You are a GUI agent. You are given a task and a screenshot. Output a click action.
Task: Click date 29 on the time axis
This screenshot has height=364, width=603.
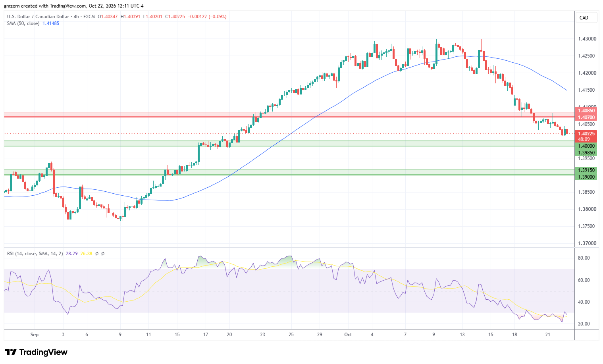point(320,335)
